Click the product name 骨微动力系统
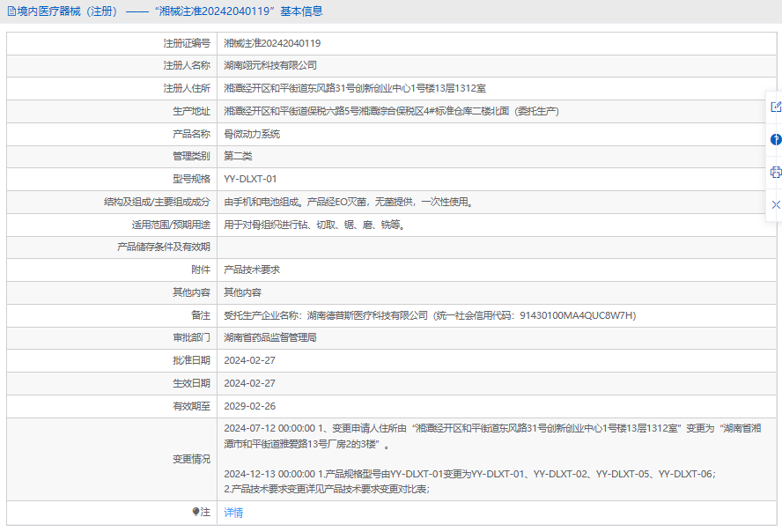Viewport: 782px width, 532px height. [252, 134]
